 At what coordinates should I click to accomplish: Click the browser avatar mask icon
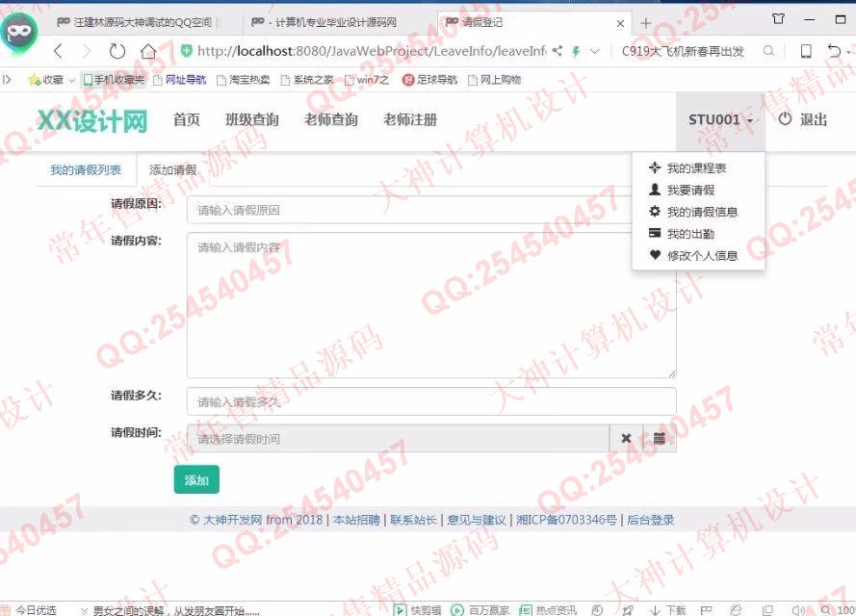coord(19,32)
